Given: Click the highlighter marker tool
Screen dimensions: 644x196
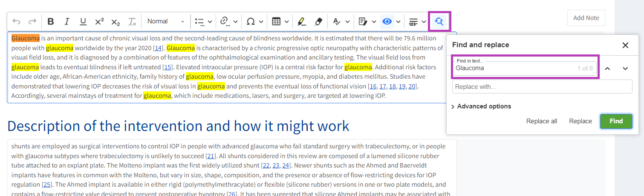Looking at the screenshot, I should (x=301, y=22).
